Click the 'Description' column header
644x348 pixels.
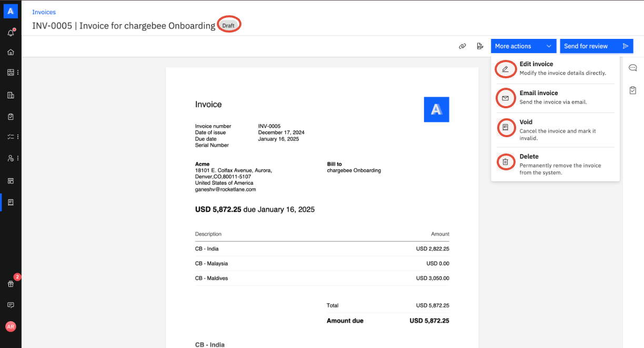(x=208, y=234)
